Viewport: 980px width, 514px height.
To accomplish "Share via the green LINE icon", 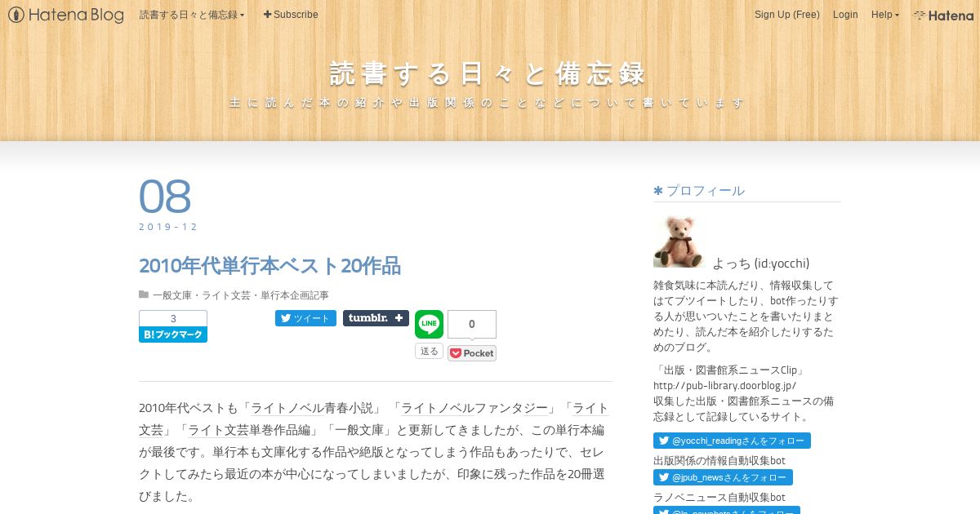I will (429, 325).
